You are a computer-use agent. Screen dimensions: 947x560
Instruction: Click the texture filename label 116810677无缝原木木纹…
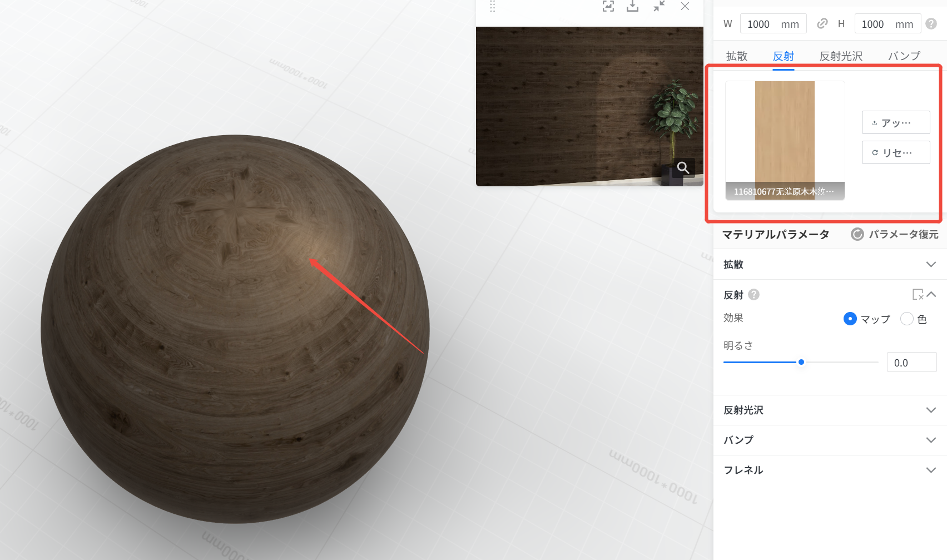[x=785, y=191]
